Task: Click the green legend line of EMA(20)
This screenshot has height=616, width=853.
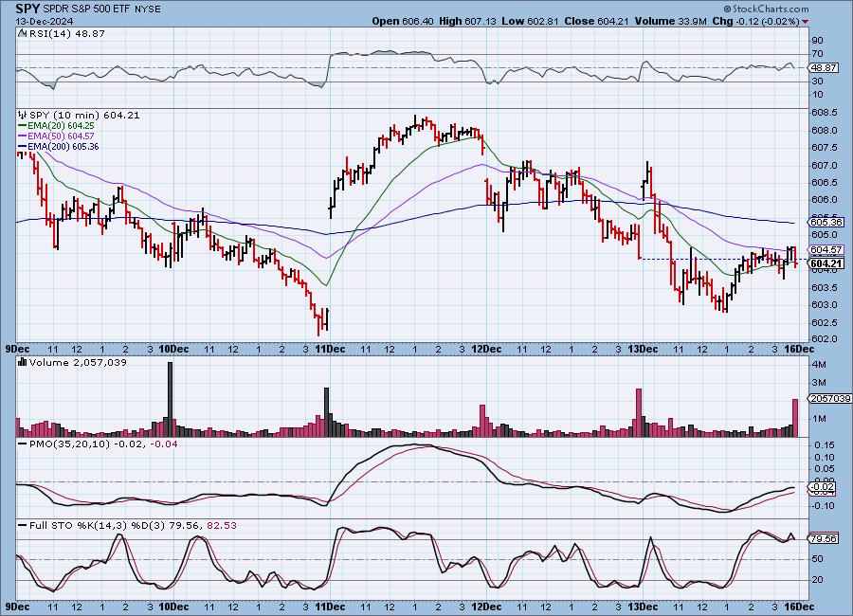Action: (x=23, y=126)
